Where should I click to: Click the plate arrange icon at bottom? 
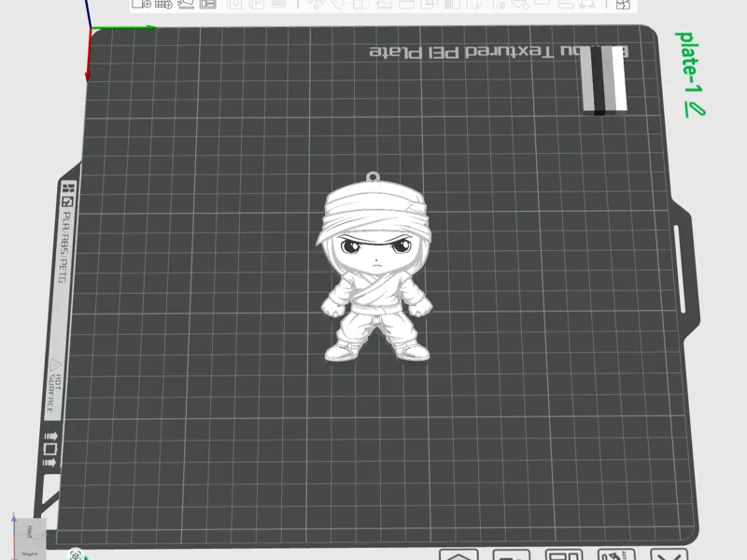tap(564, 555)
